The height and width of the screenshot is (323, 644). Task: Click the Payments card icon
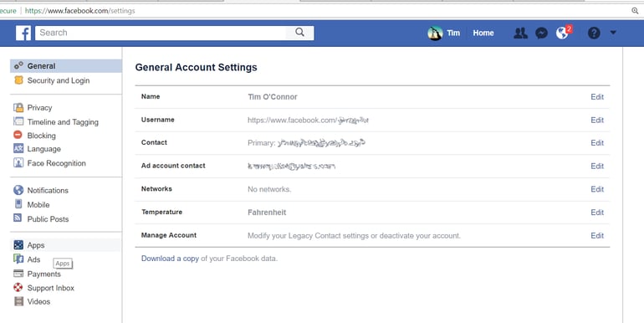[x=18, y=274]
